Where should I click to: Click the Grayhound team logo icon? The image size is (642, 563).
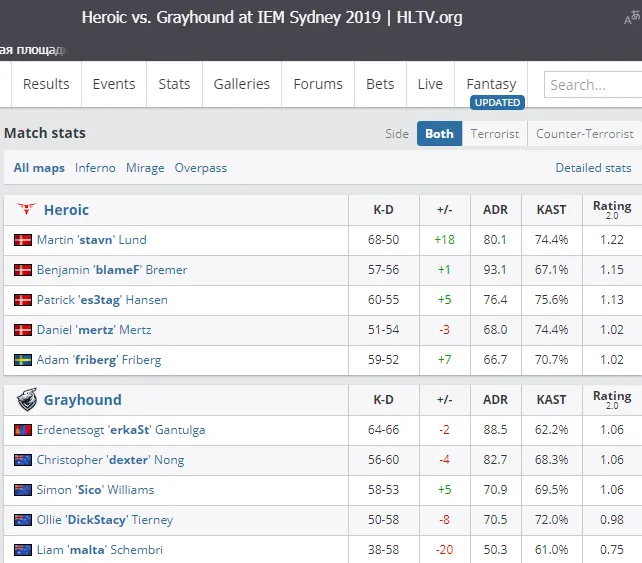[x=27, y=399]
